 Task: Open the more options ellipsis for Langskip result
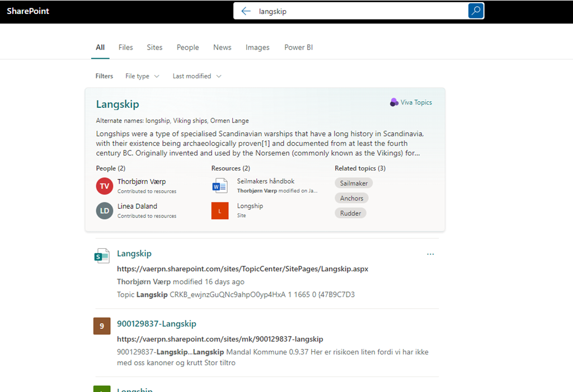click(430, 254)
